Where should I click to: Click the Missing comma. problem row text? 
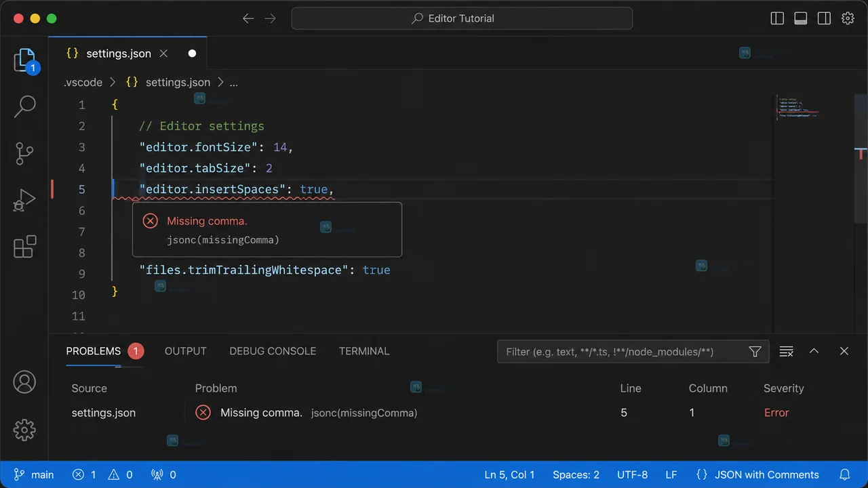[x=261, y=413]
